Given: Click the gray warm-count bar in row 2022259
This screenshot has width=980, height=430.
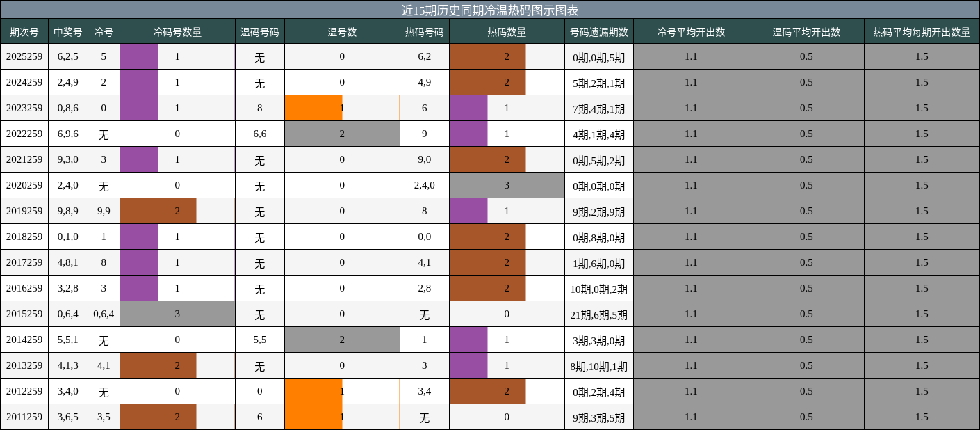Looking at the screenshot, I should pos(342,134).
